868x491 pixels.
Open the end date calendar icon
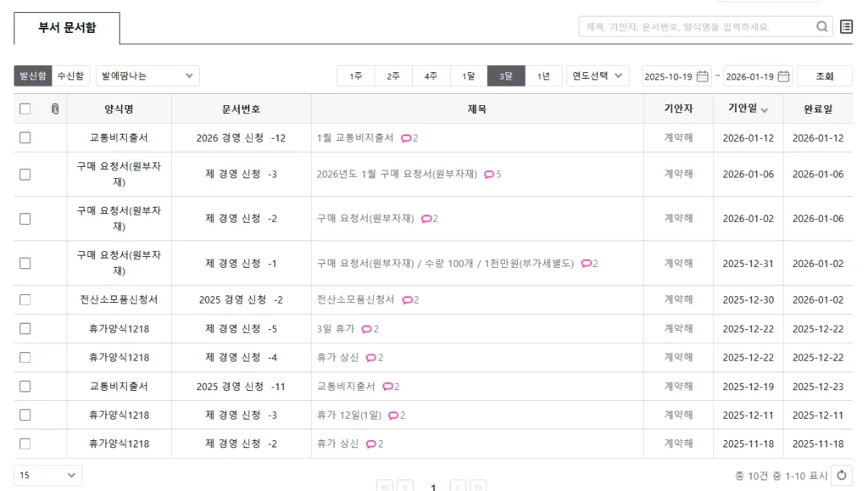(x=783, y=76)
